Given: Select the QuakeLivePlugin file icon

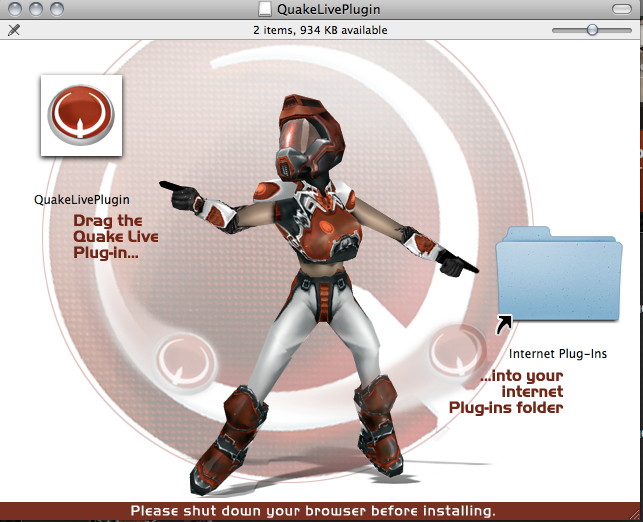Looking at the screenshot, I should [81, 115].
